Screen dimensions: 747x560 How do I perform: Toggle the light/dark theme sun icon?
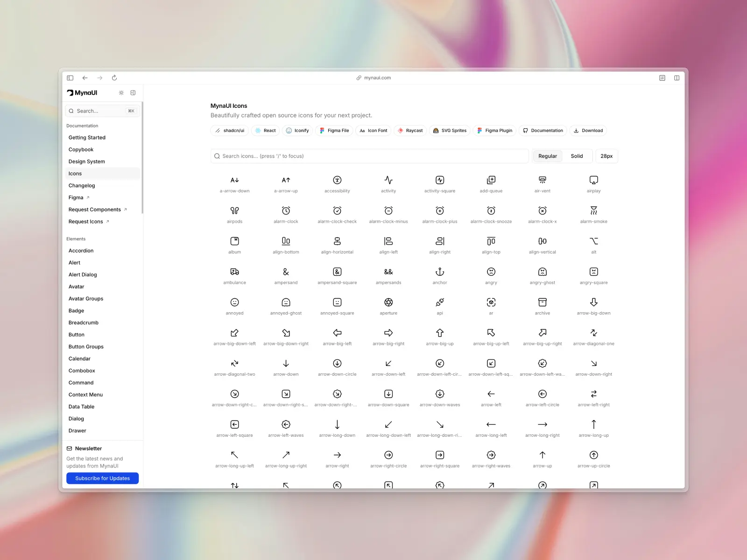pos(121,93)
